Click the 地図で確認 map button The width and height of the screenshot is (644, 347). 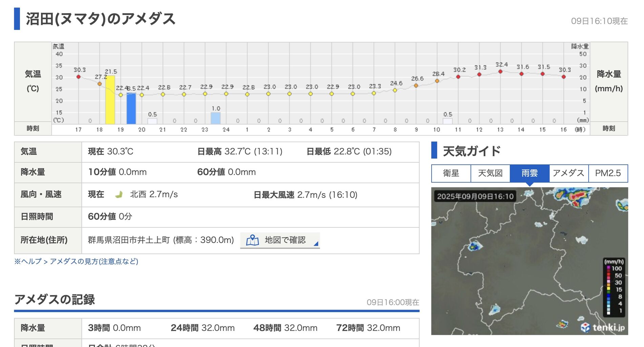pyautogui.click(x=280, y=240)
